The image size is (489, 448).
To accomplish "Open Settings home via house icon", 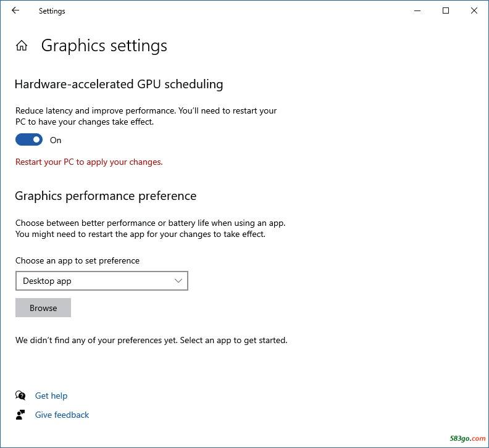I will click(x=22, y=46).
